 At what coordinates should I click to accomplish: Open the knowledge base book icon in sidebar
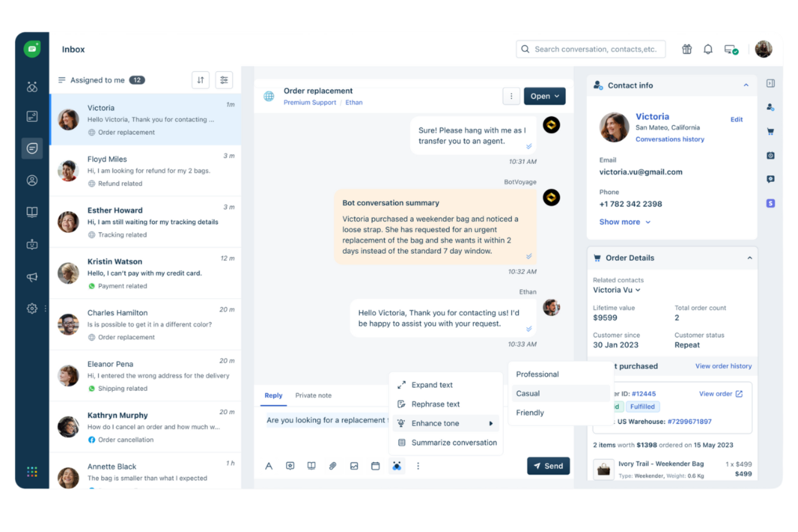point(32,212)
